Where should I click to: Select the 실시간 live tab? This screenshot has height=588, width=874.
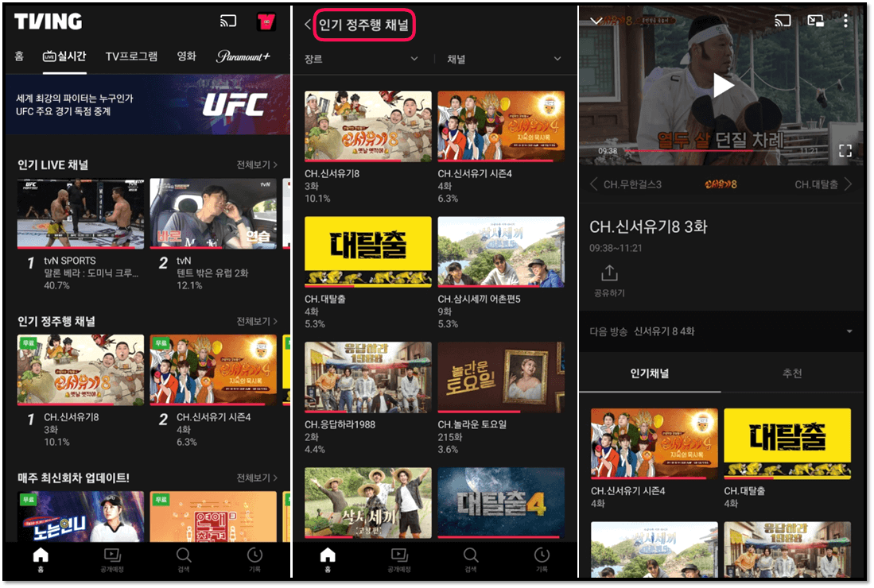pos(64,56)
